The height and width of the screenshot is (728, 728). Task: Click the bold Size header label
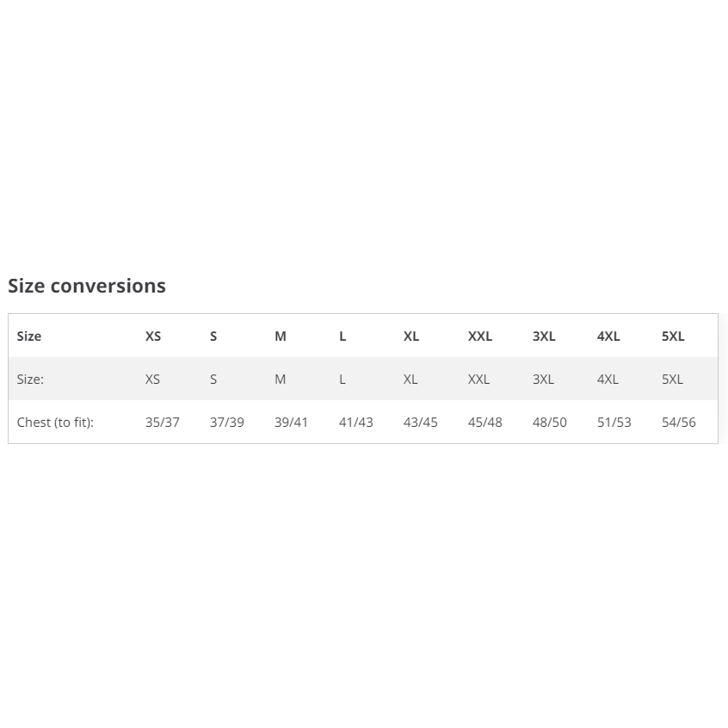point(28,336)
